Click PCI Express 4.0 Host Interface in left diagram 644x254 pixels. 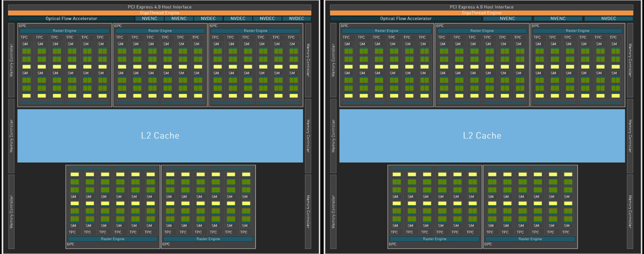click(159, 7)
